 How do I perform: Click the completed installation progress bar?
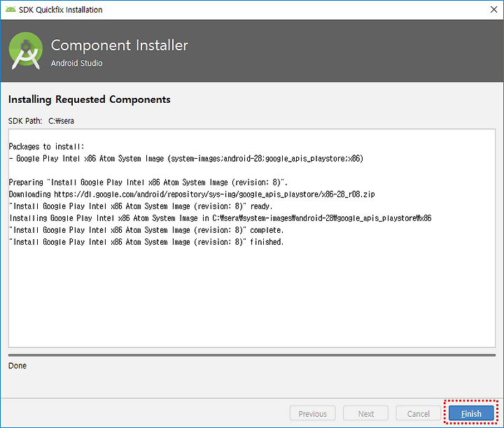(252, 355)
